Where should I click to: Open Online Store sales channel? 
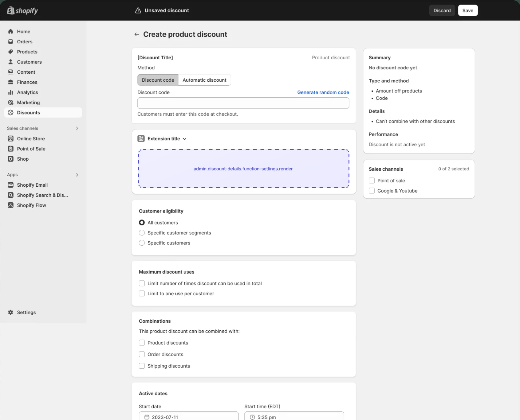(43, 138)
